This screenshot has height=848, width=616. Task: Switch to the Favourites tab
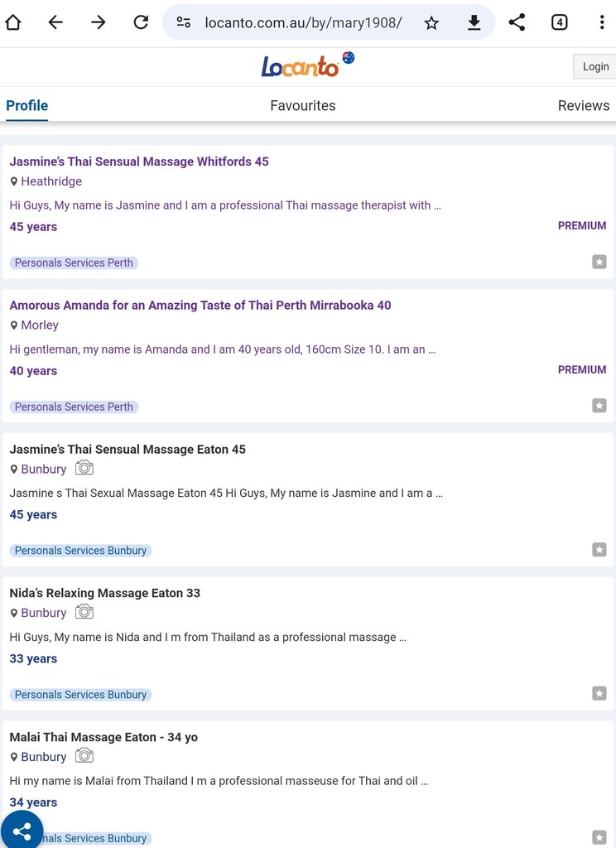tap(303, 106)
